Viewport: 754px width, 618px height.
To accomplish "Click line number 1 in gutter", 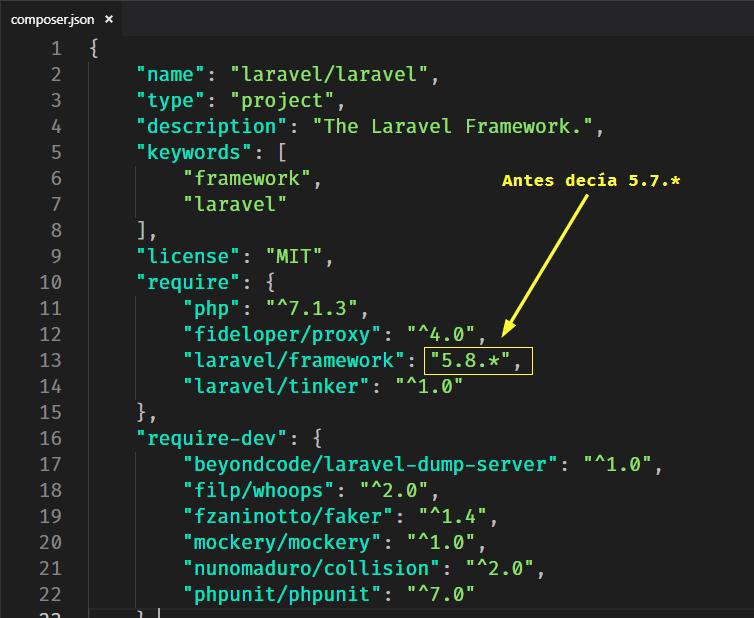I will pos(56,49).
